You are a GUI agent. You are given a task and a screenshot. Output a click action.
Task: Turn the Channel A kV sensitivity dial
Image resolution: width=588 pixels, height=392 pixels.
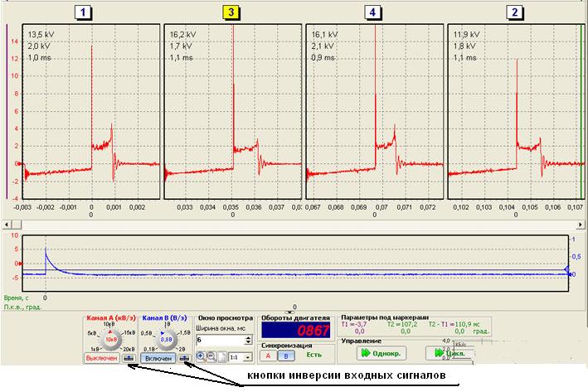109,340
